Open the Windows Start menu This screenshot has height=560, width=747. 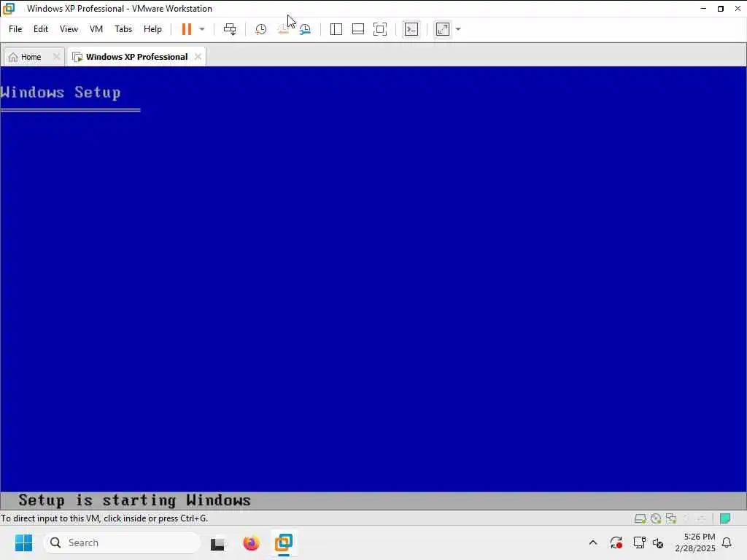point(23,542)
